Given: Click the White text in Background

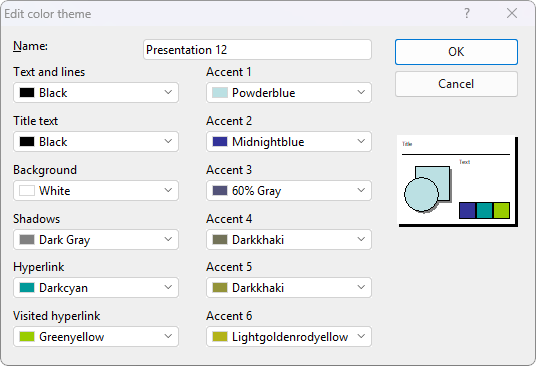Looking at the screenshot, I should (55, 191).
